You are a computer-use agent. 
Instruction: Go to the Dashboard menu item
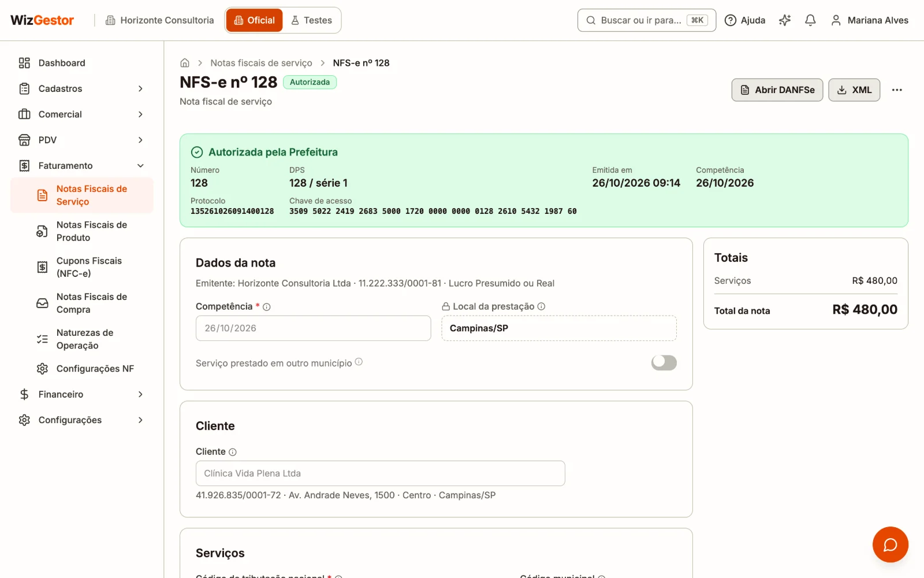pos(82,63)
